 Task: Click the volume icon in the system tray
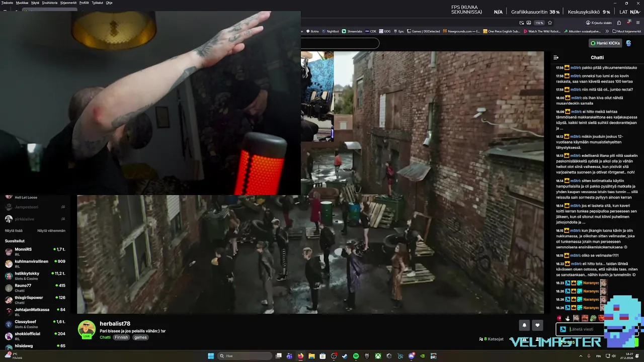pos(614,356)
